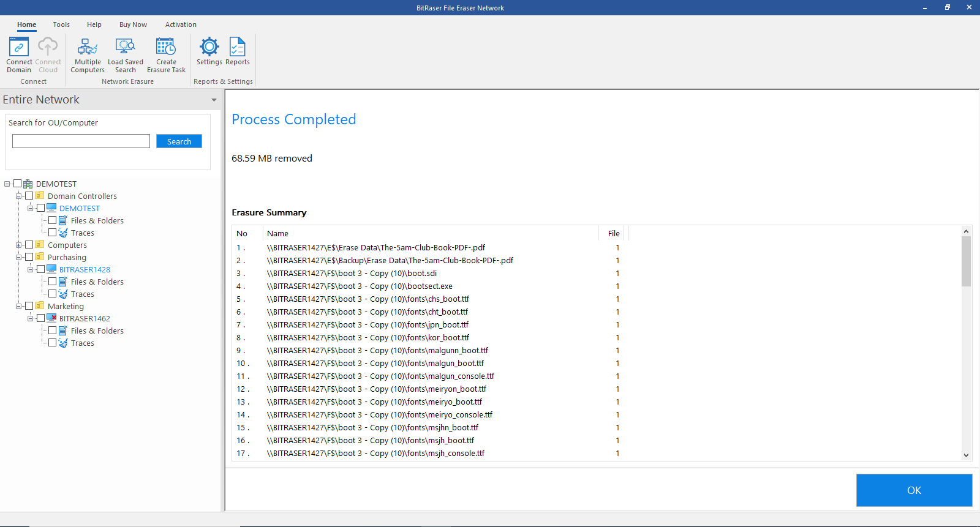Collapse the BITRASER1462 node
The height and width of the screenshot is (527, 980).
31,318
